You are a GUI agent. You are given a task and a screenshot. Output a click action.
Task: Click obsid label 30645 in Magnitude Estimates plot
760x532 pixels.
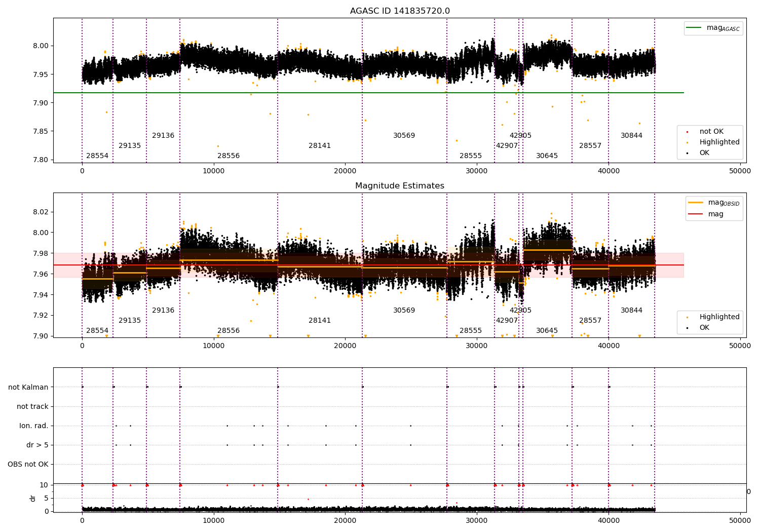pos(547,331)
